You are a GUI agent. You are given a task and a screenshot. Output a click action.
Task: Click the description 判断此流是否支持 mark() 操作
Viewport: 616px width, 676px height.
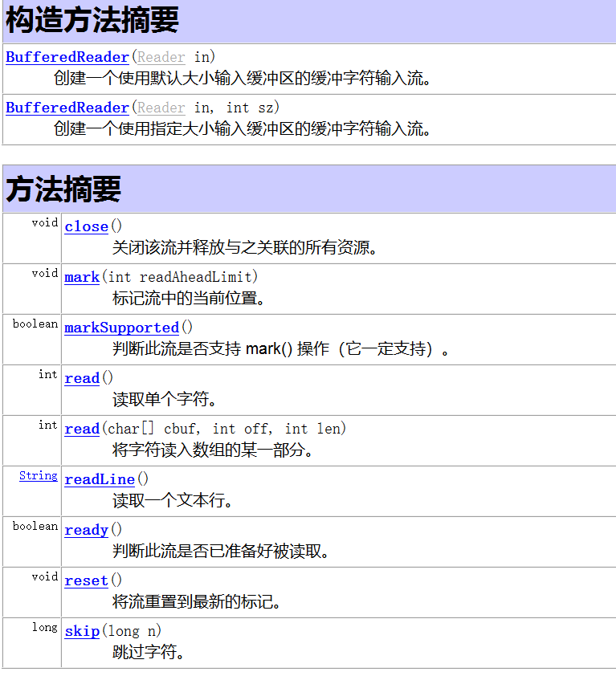[280, 348]
